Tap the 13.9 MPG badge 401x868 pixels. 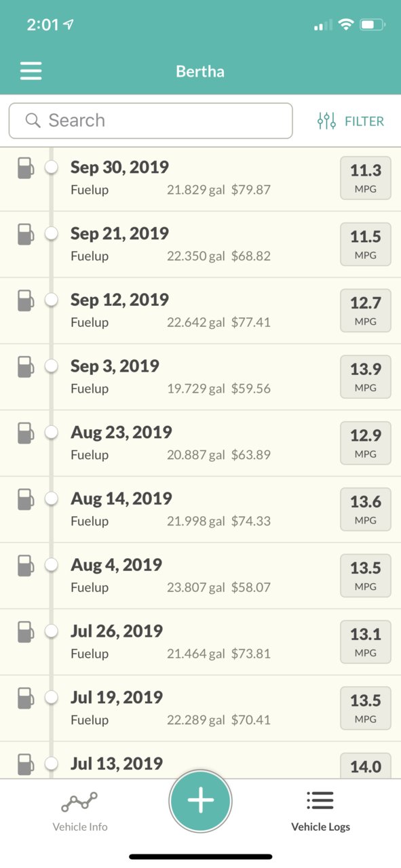tap(366, 377)
